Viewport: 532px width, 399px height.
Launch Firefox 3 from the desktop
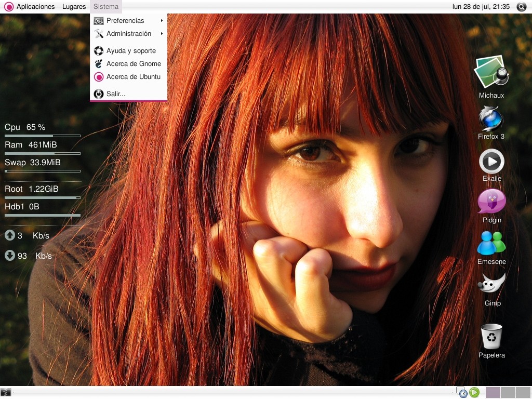coord(490,118)
